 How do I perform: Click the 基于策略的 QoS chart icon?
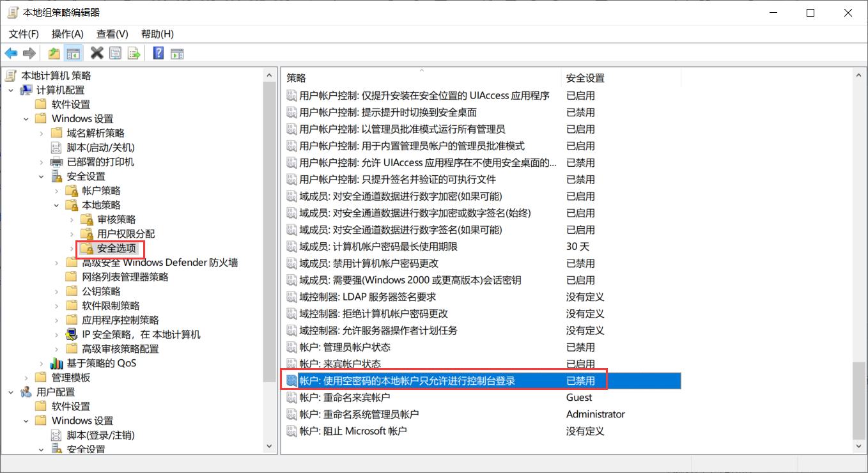tap(56, 363)
